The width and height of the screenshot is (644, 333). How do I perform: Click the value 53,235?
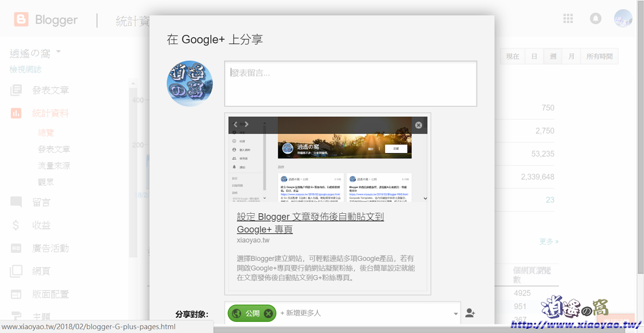tap(543, 154)
